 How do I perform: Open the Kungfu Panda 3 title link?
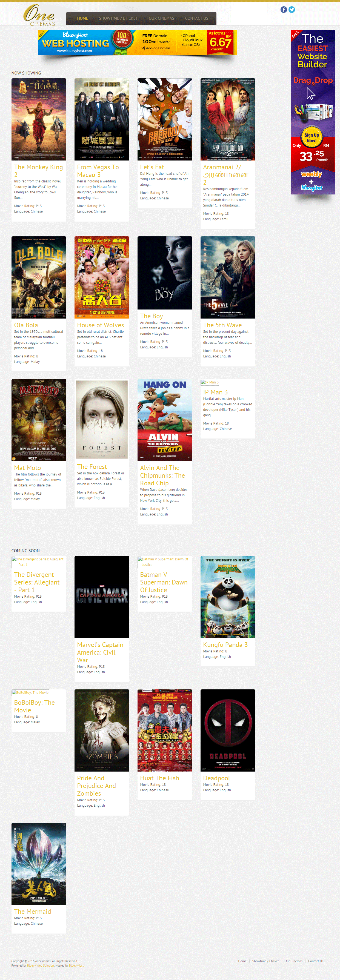click(225, 644)
